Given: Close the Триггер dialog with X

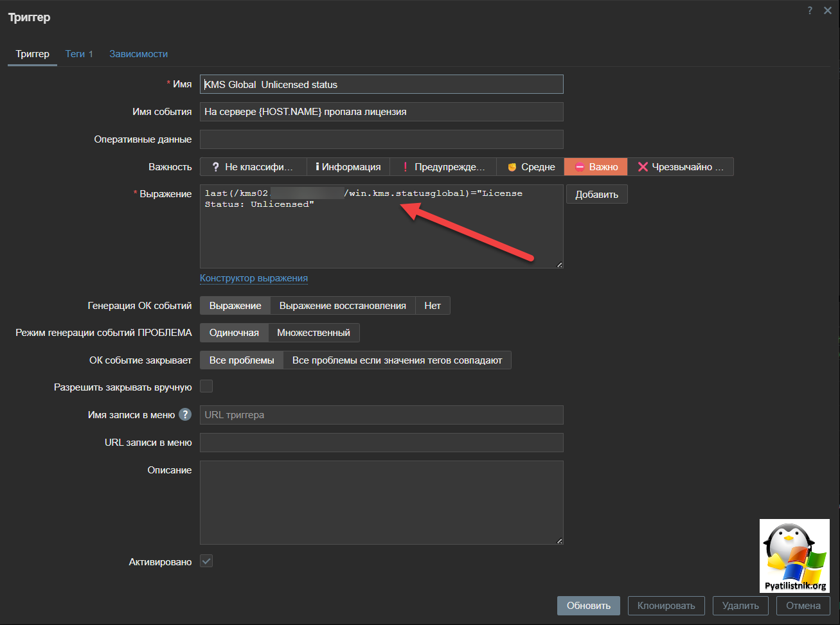Looking at the screenshot, I should (x=828, y=10).
